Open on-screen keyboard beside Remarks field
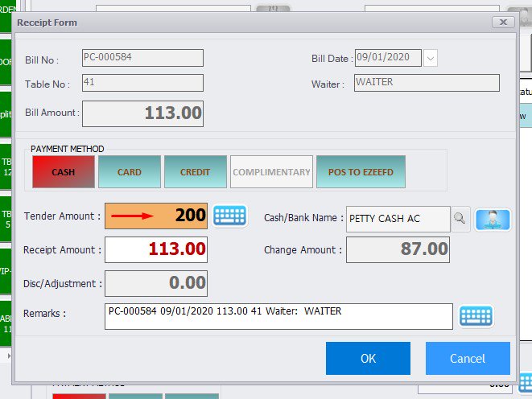 (x=476, y=315)
